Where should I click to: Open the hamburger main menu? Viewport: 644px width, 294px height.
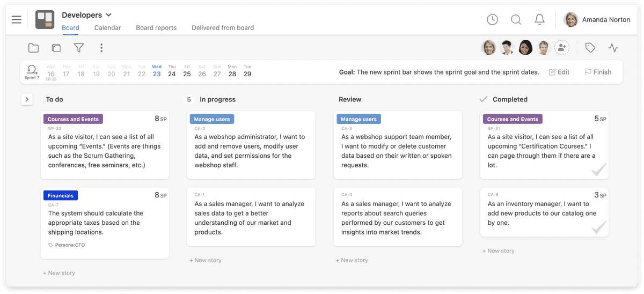17,20
